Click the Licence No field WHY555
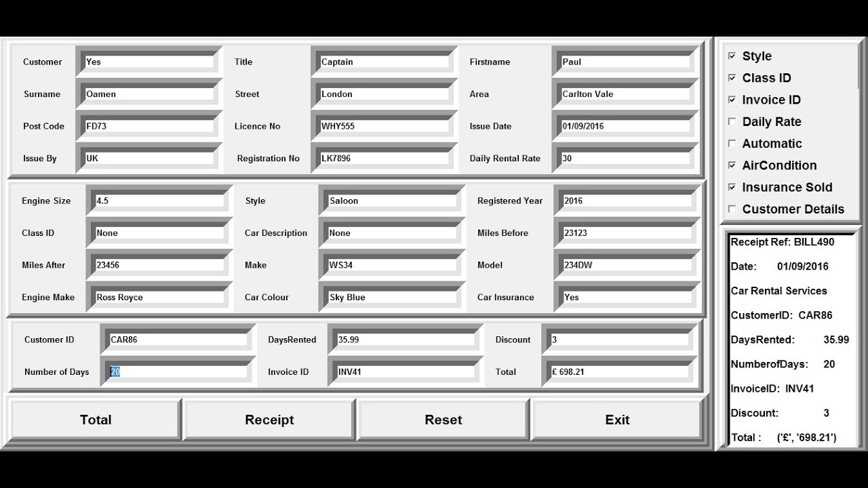This screenshot has height=488, width=868. [x=384, y=126]
